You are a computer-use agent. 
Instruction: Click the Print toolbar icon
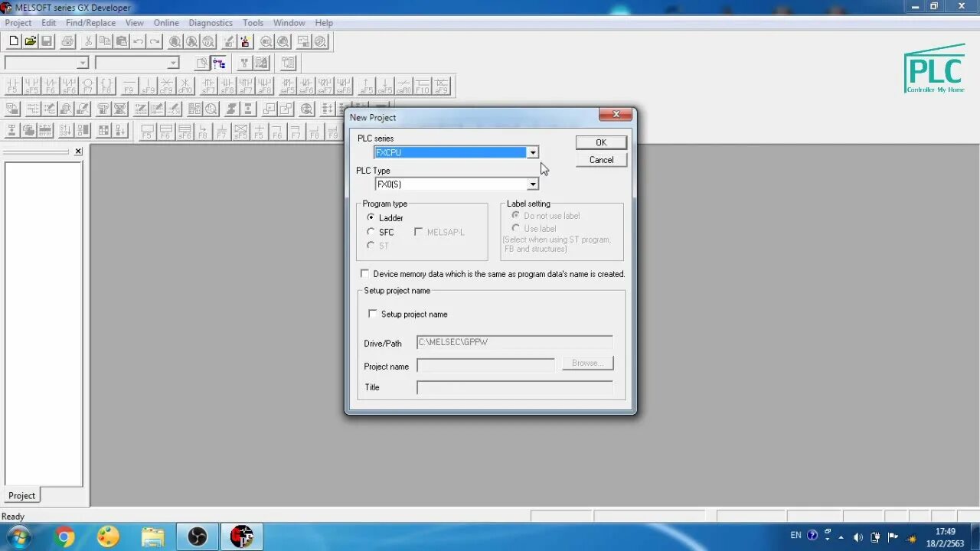point(67,41)
